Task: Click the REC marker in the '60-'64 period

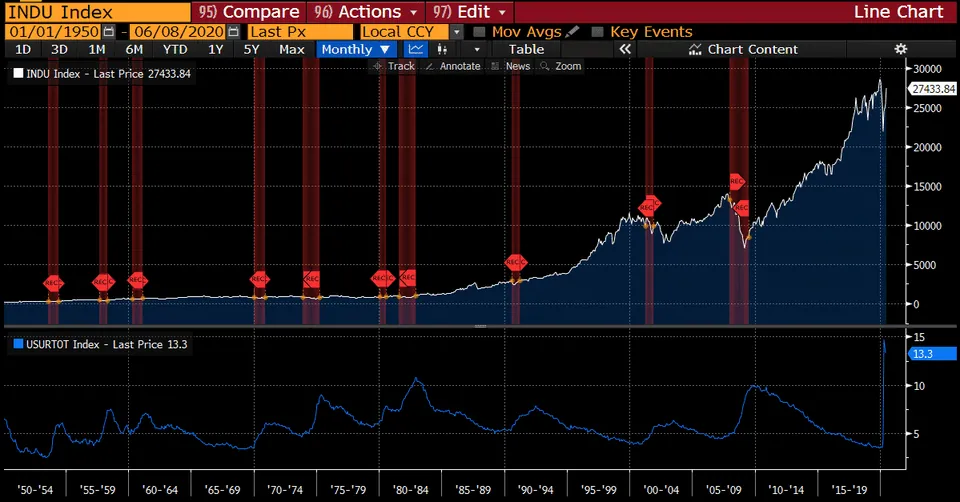Action: 137,280
